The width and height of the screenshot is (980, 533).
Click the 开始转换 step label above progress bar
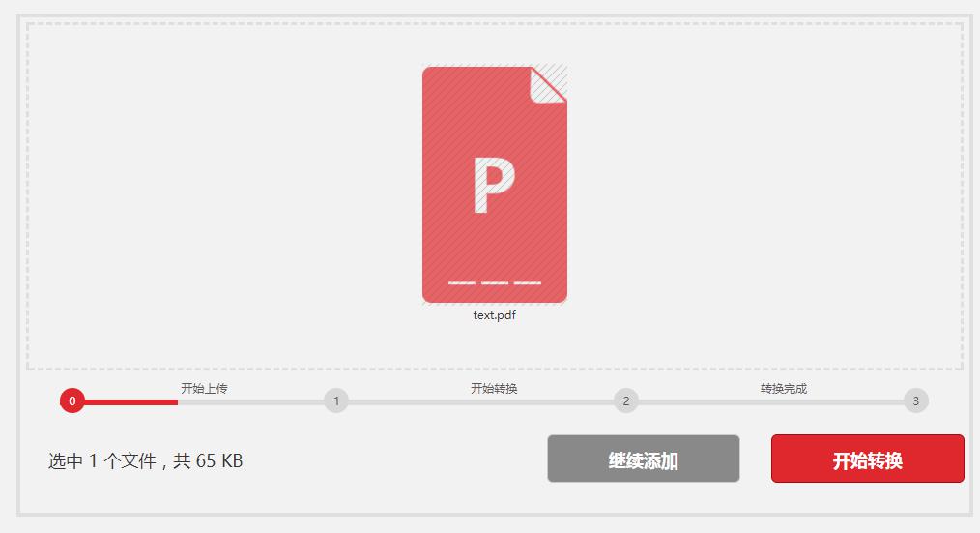click(x=494, y=389)
